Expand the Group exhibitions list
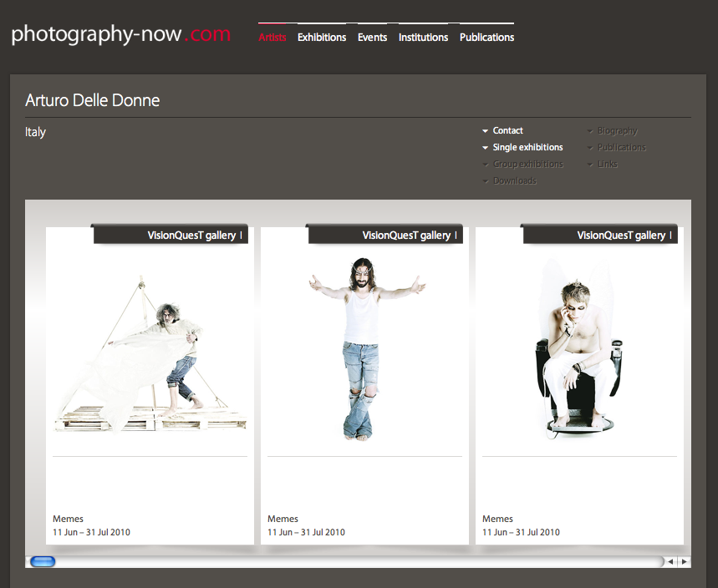Screen dimensions: 718x588 tap(527, 165)
